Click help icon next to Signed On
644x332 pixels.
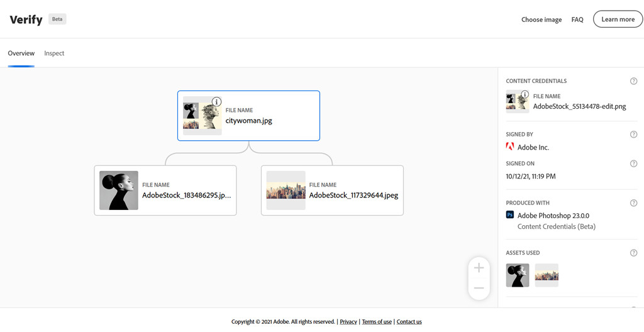coord(633,163)
